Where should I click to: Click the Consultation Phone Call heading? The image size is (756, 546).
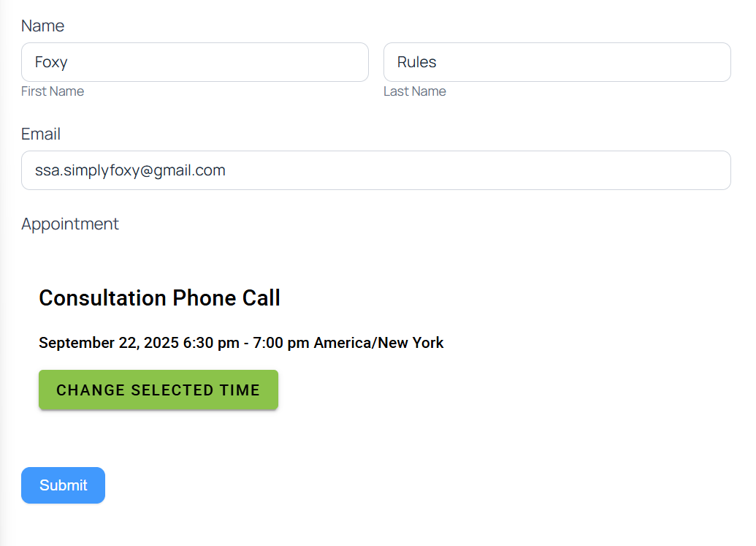159,298
